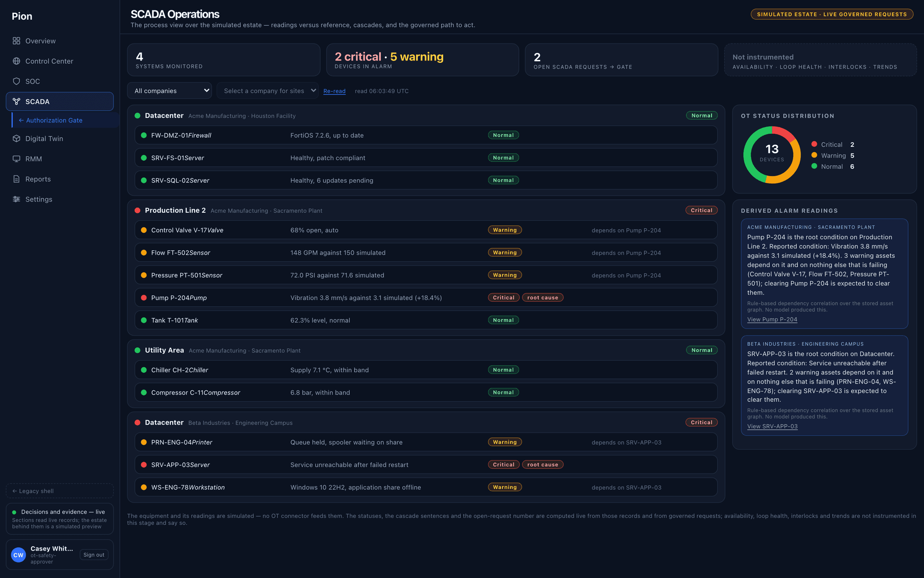Click the Digital Twin cube icon

[x=16, y=138]
